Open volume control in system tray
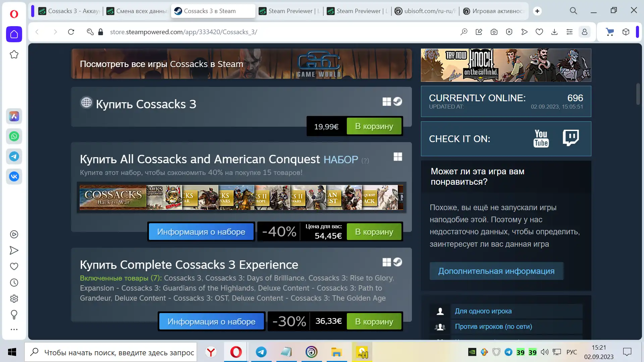Image resolution: width=644 pixels, height=362 pixels. pyautogui.click(x=544, y=352)
